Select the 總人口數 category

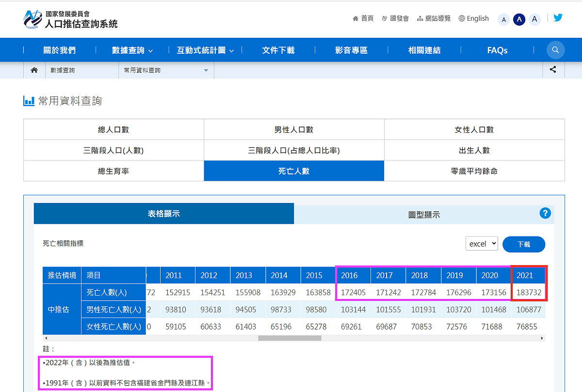(x=113, y=129)
